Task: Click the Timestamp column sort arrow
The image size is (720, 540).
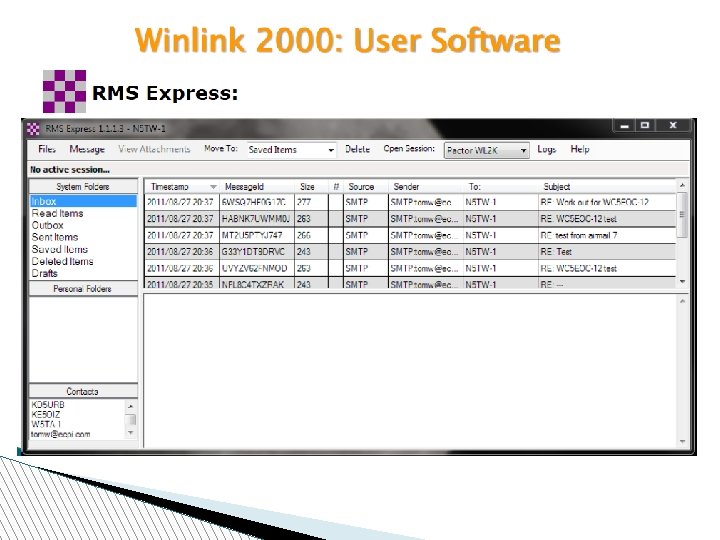Action: tap(213, 187)
